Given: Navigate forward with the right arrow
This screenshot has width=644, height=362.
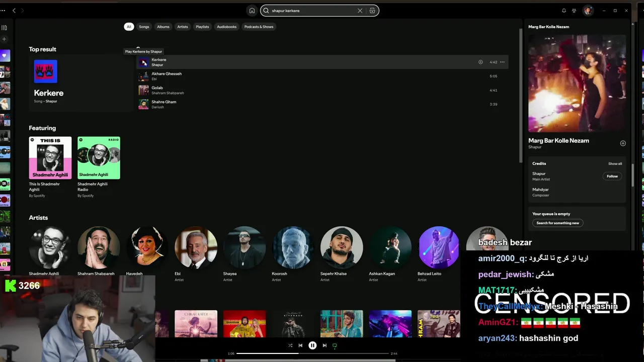Looking at the screenshot, I should (x=23, y=11).
